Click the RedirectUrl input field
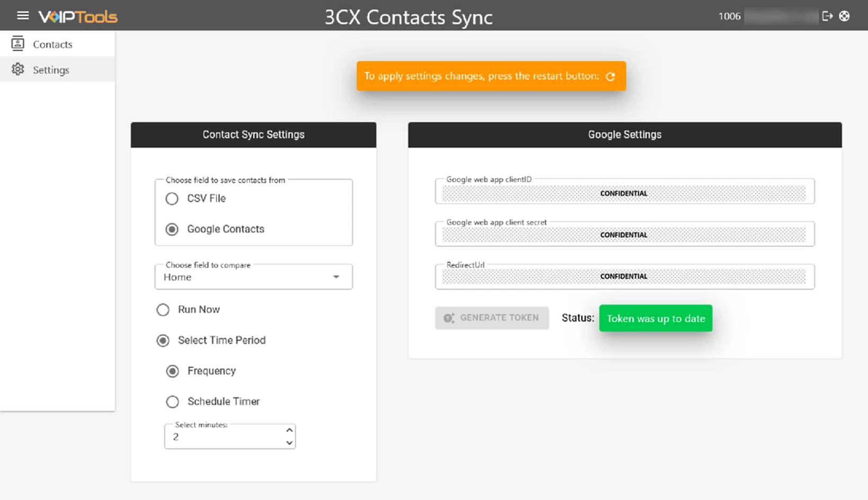 [x=625, y=276]
